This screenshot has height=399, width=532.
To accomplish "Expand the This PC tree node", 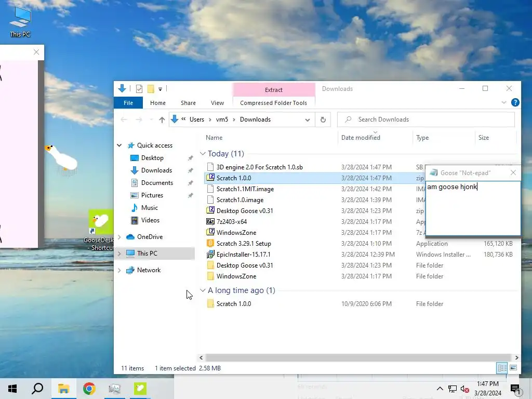I will pyautogui.click(x=119, y=254).
